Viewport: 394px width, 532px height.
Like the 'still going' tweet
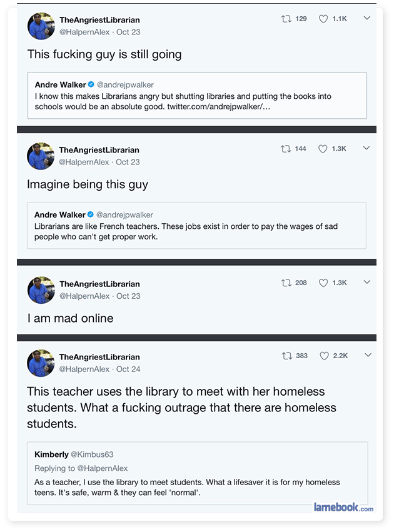[323, 19]
